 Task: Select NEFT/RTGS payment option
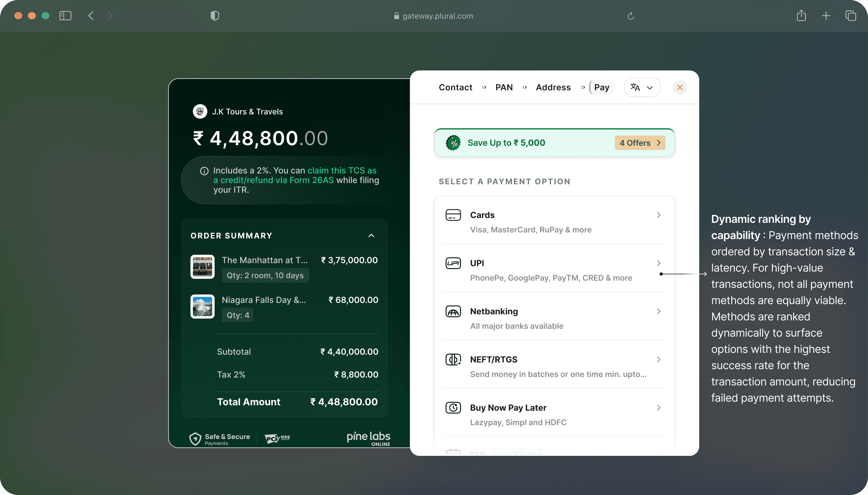click(554, 366)
